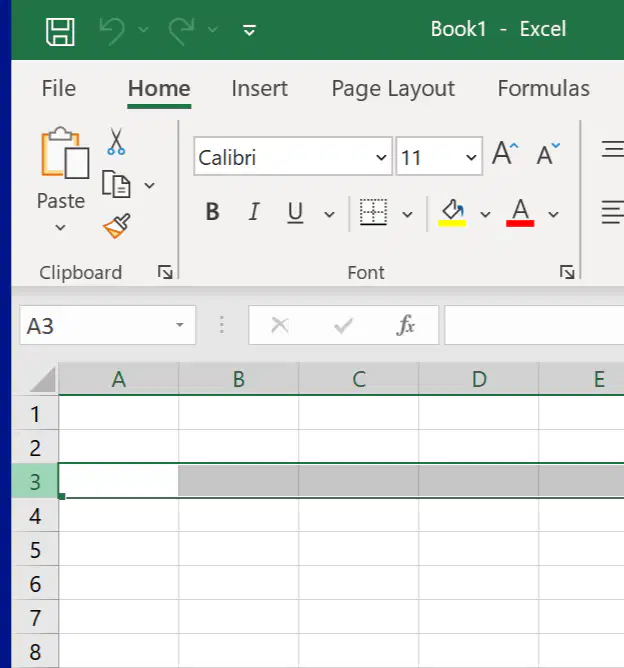Select cell D5
This screenshot has width=624, height=668.
pos(479,549)
